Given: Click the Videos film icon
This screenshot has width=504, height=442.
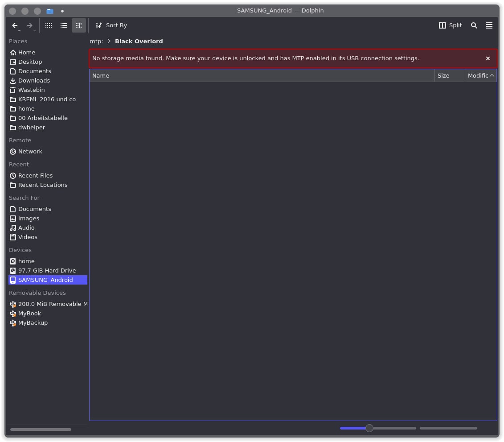Looking at the screenshot, I should (x=13, y=237).
